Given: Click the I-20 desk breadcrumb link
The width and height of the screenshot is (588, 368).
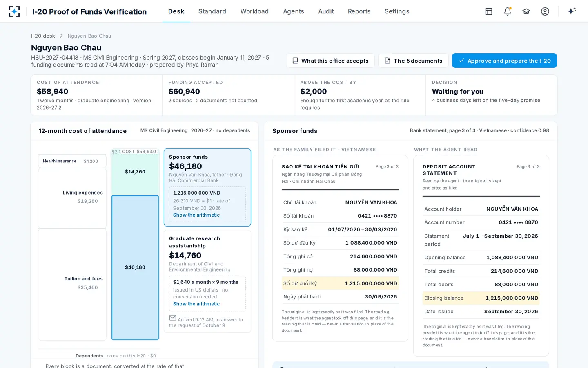Looking at the screenshot, I should (43, 36).
